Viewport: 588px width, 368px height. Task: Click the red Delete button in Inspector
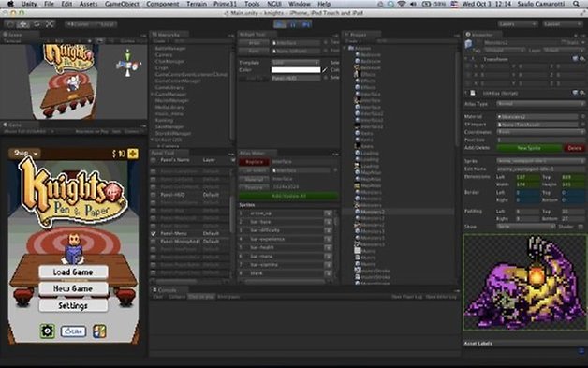point(574,148)
